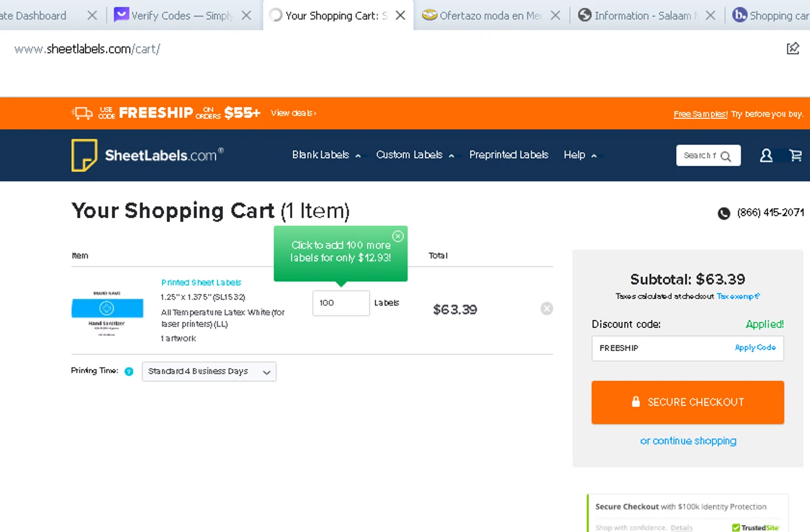Click the search magnifier icon

click(x=726, y=156)
